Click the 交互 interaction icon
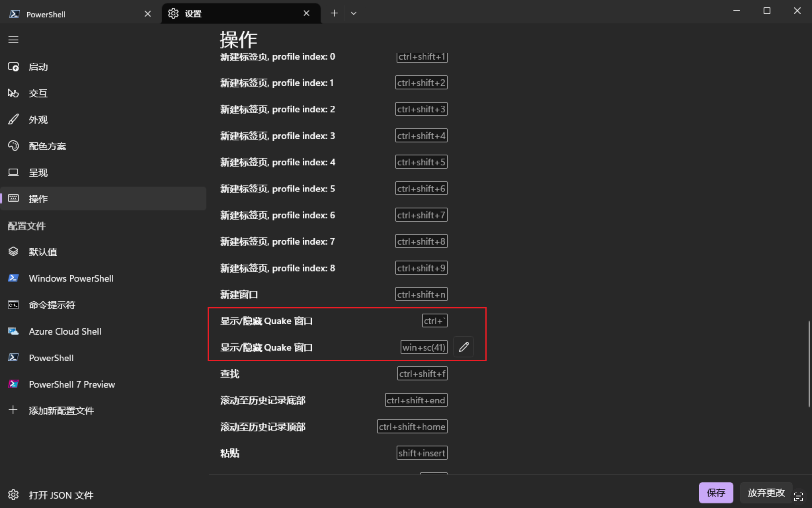812x508 pixels. click(13, 93)
